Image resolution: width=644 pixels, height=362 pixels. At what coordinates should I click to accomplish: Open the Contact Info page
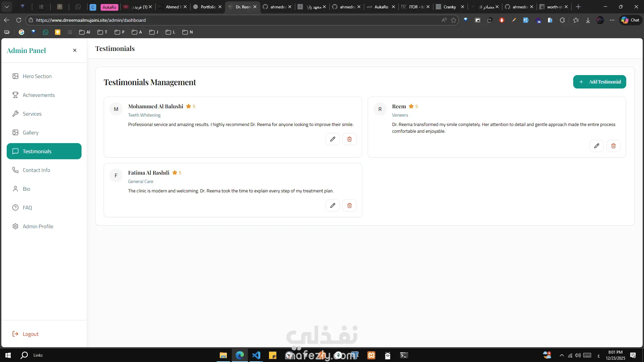coord(36,170)
